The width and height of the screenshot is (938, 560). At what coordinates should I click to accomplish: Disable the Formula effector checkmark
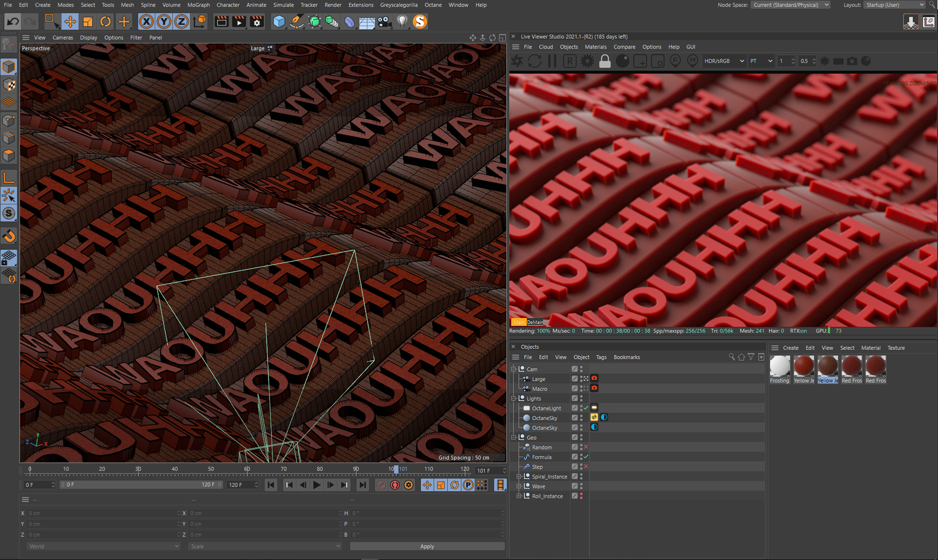(x=586, y=457)
